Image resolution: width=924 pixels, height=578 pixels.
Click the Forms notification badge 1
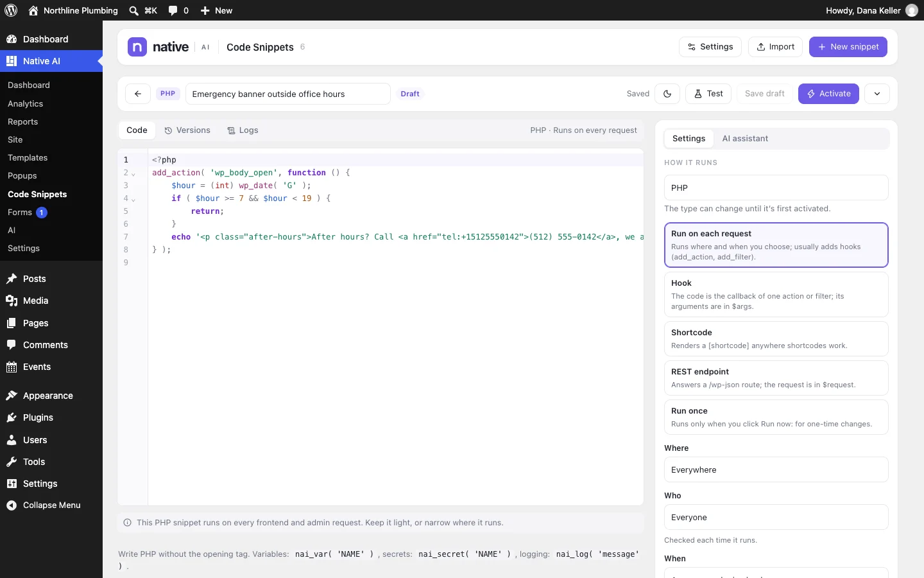42,213
